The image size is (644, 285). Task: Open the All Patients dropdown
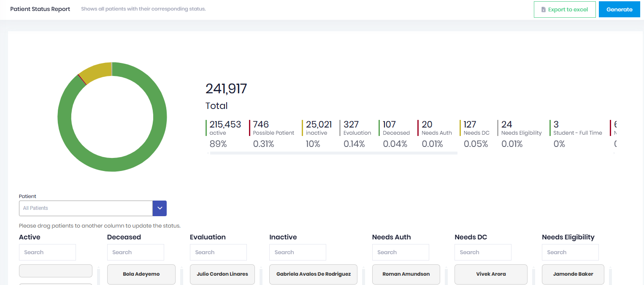click(86, 208)
